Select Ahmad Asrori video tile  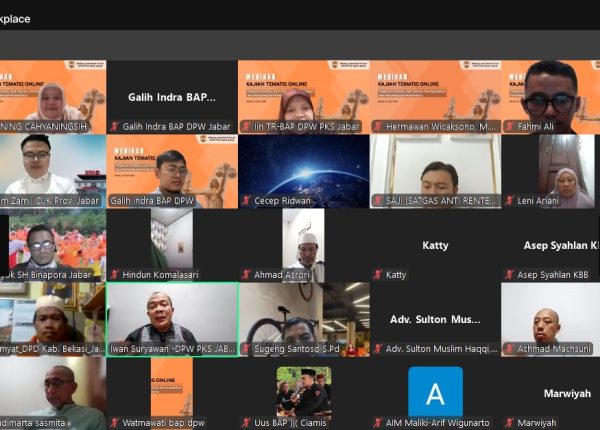(304, 245)
